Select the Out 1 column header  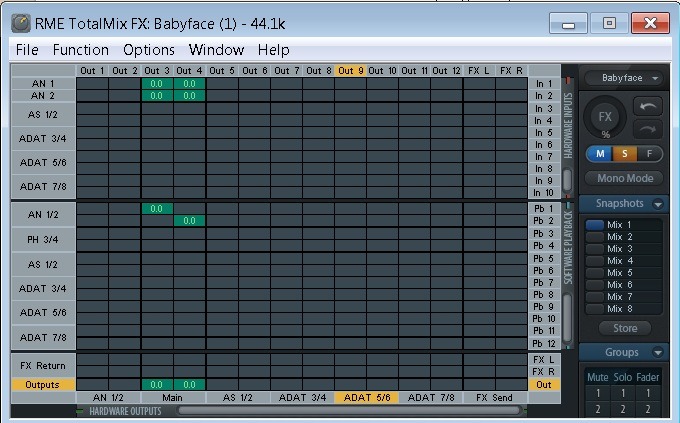[92, 71]
